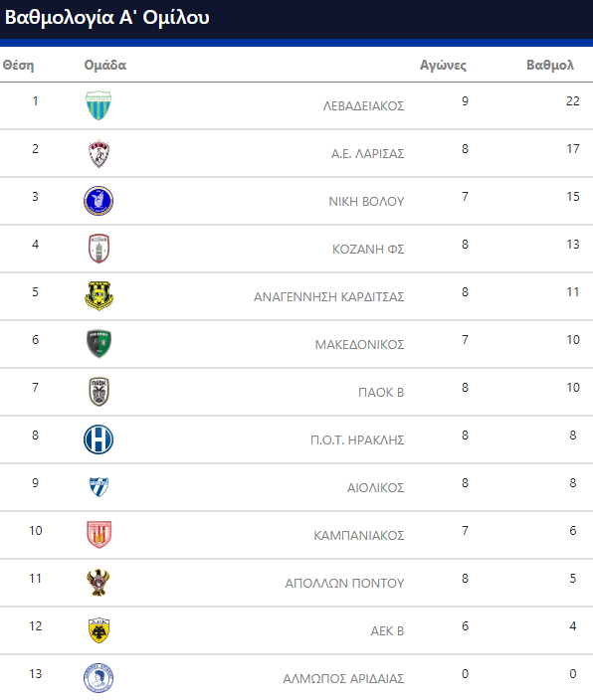Click the Ομάδα column header
The image size is (593, 700).
pyautogui.click(x=105, y=66)
